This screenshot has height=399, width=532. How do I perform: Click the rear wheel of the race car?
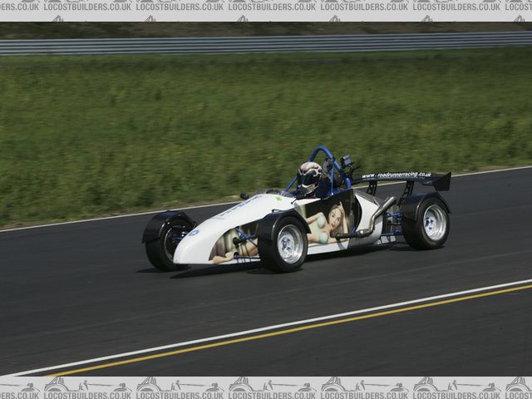tap(427, 223)
